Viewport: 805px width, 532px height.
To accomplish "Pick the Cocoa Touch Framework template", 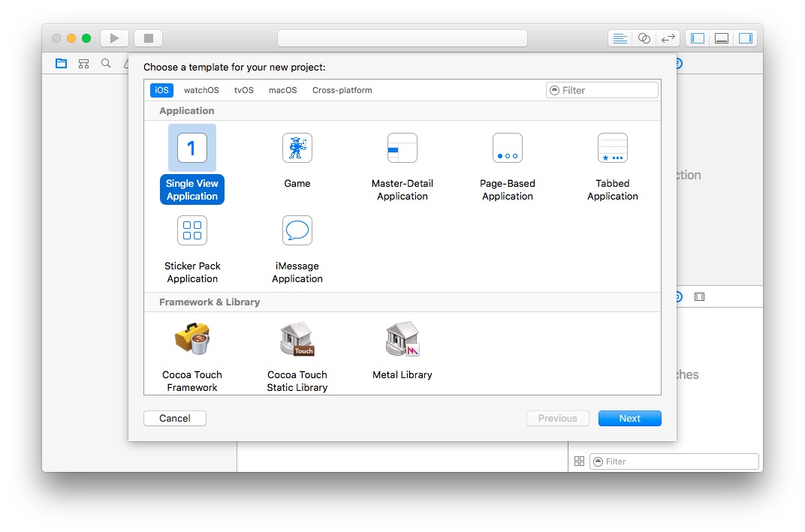I will tap(192, 357).
